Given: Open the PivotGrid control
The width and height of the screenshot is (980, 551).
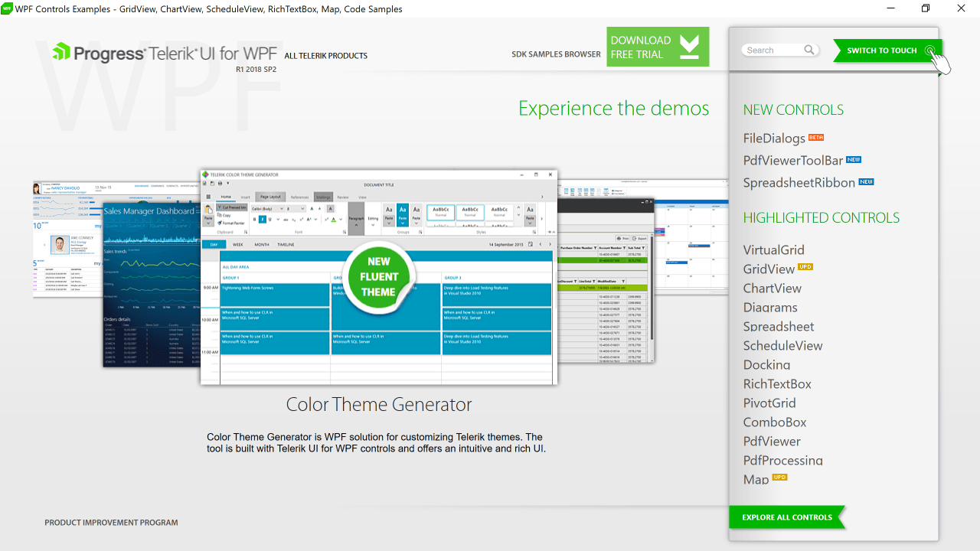Looking at the screenshot, I should tap(769, 403).
